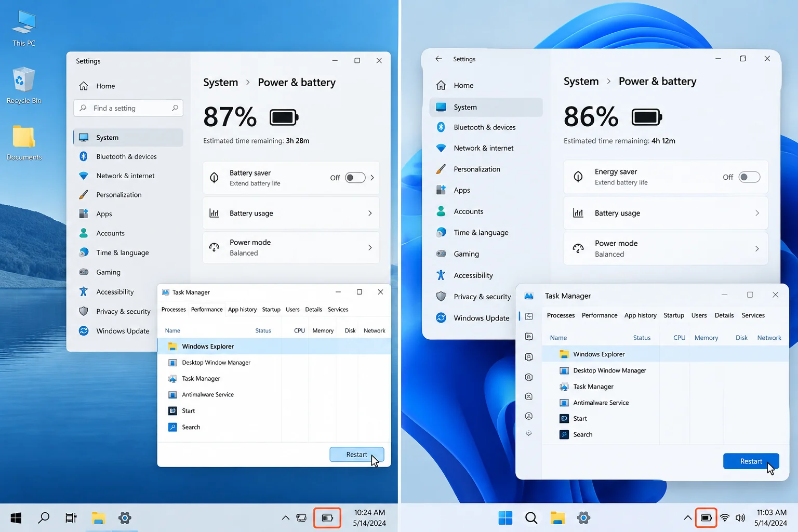Image resolution: width=798 pixels, height=532 pixels.
Task: Open the Startup tab in the left Task Manager
Action: click(271, 310)
